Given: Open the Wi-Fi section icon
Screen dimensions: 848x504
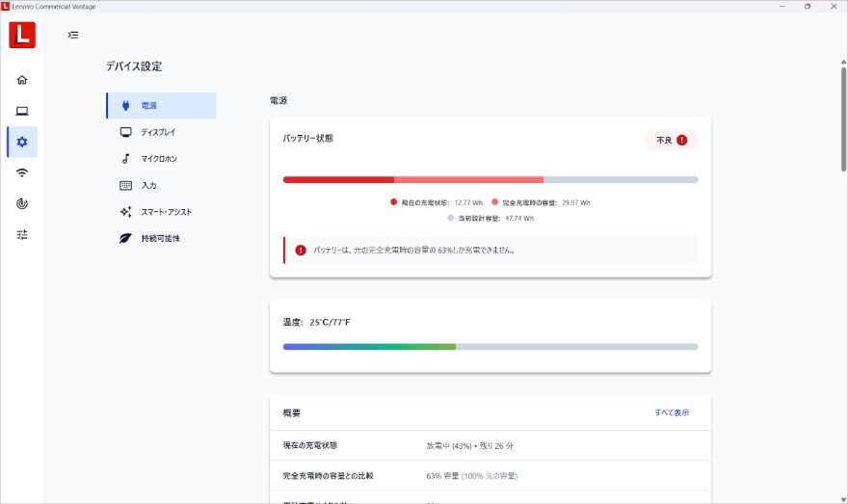Looking at the screenshot, I should [22, 172].
